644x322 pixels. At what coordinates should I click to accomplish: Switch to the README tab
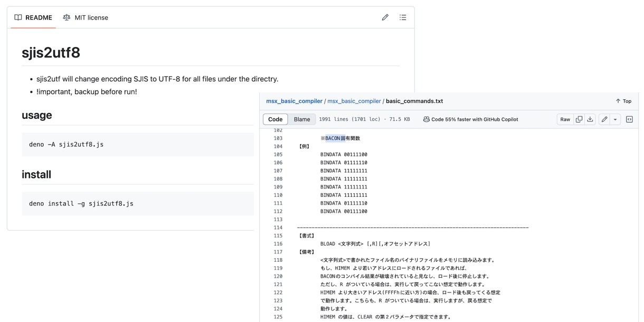pyautogui.click(x=33, y=17)
